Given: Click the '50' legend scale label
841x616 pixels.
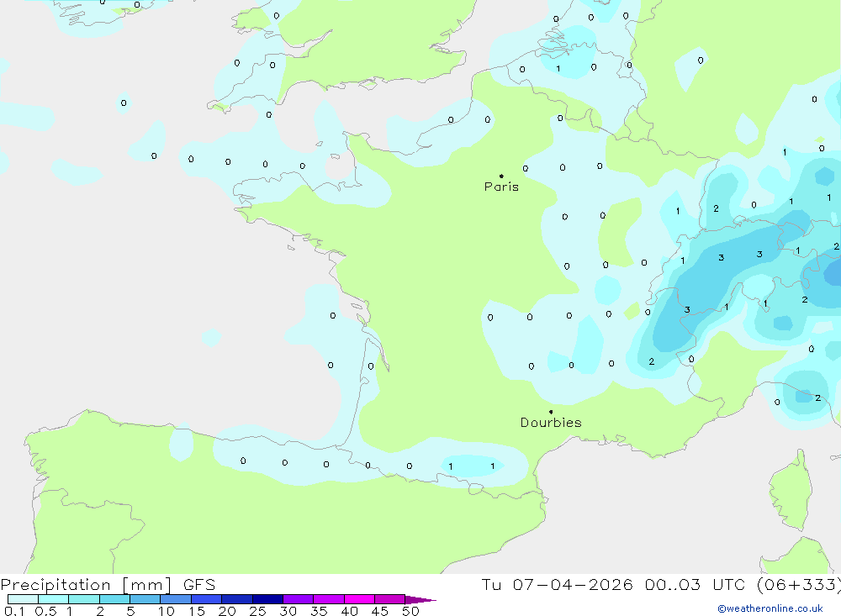Looking at the screenshot, I should (x=411, y=611).
